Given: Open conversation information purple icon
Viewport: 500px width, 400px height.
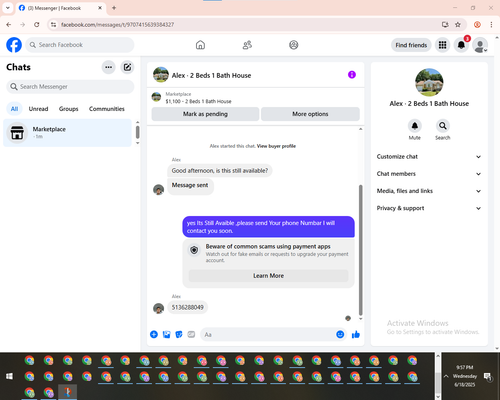Looking at the screenshot, I should pyautogui.click(x=352, y=75).
